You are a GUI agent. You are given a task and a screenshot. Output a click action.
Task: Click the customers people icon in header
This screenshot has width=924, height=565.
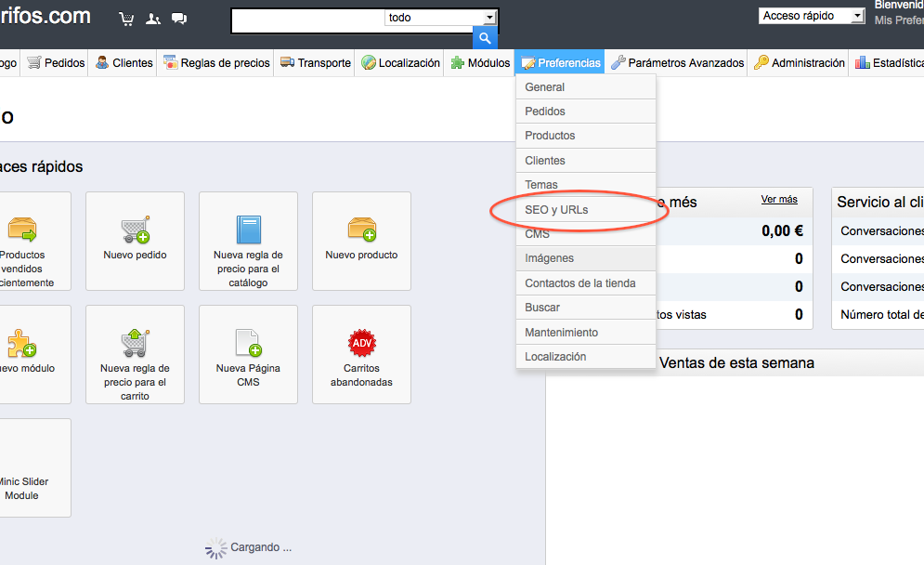153,19
